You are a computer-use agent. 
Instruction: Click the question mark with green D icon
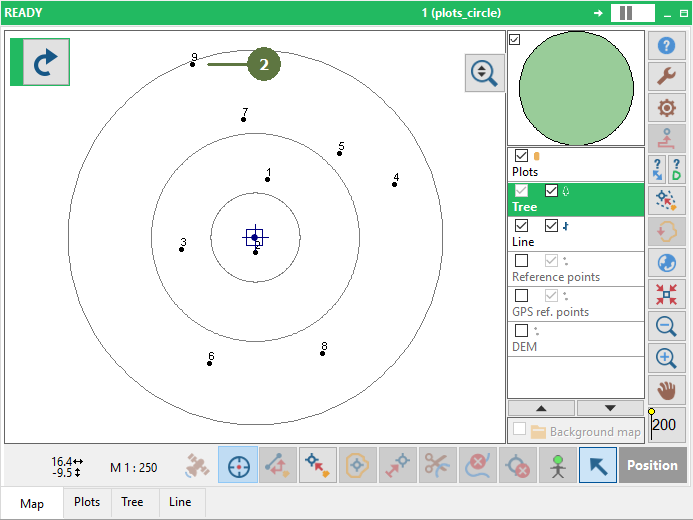click(677, 169)
